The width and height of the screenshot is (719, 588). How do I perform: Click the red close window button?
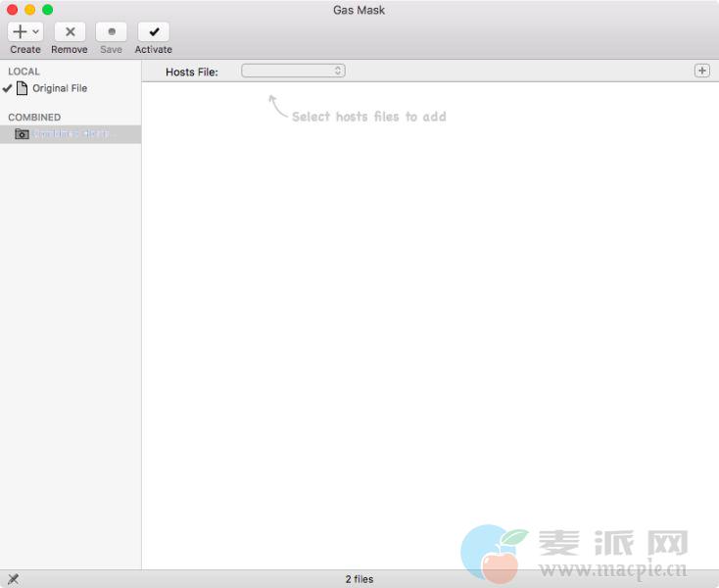pyautogui.click(x=13, y=10)
